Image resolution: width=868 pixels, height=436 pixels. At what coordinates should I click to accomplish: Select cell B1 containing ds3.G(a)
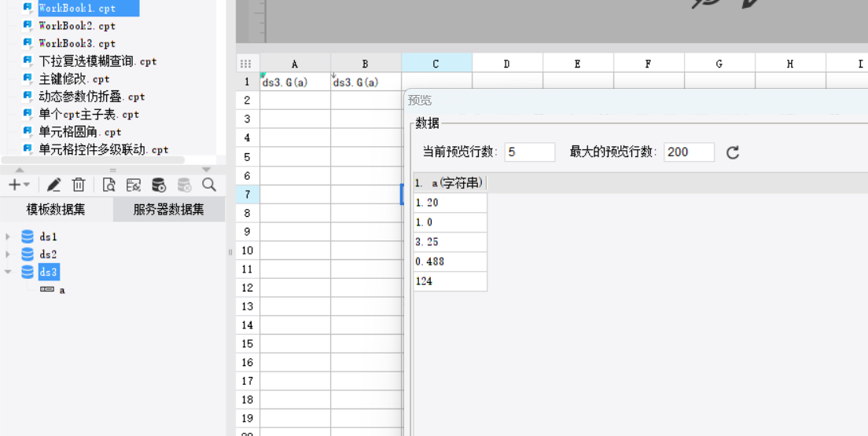pyautogui.click(x=366, y=82)
